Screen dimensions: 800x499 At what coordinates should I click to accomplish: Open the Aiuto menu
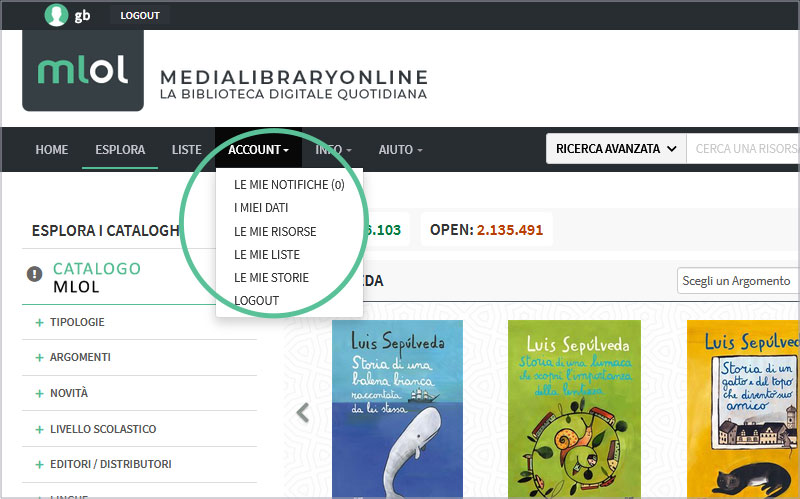tap(401, 149)
